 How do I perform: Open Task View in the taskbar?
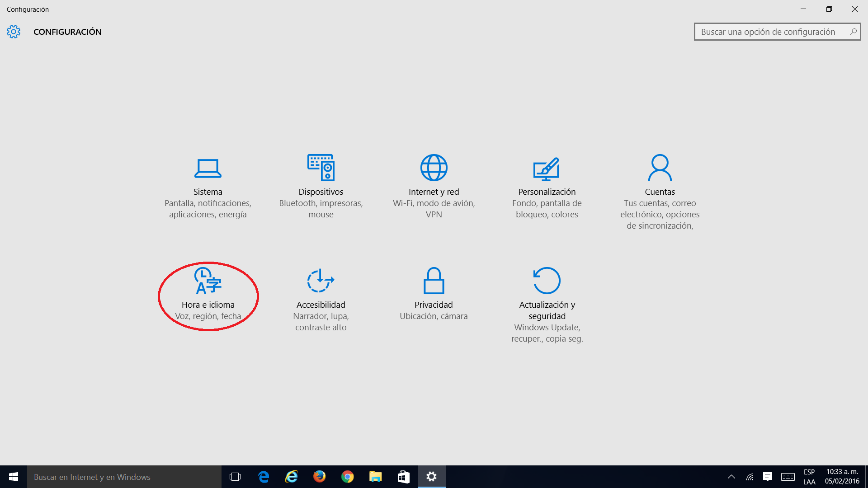tap(235, 477)
